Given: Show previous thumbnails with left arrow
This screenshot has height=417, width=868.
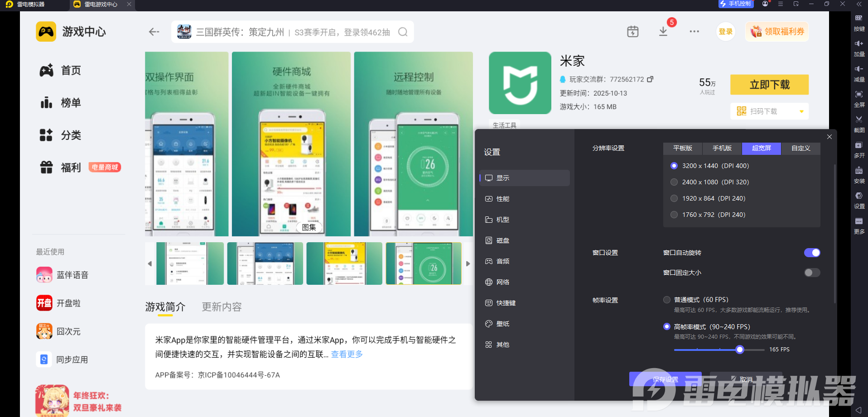Looking at the screenshot, I should pyautogui.click(x=150, y=264).
